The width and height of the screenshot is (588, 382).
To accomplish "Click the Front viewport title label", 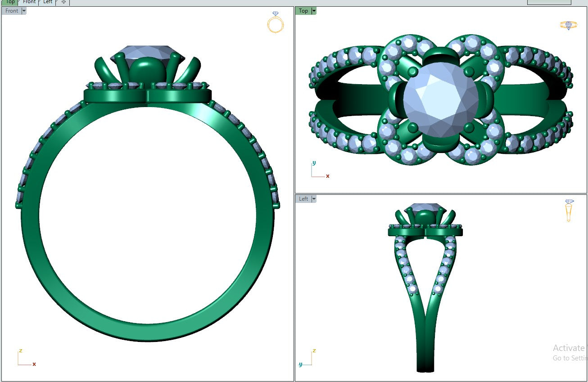I will coord(12,11).
